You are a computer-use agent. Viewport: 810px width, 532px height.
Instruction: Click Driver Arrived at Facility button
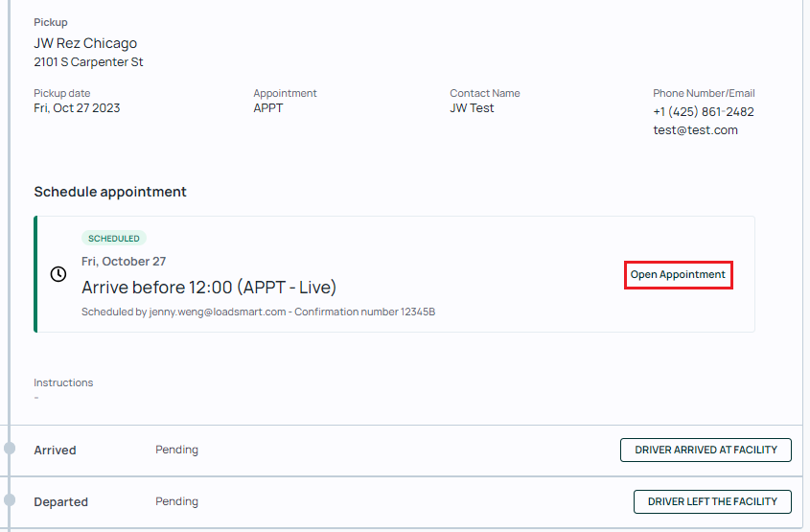[x=706, y=450]
